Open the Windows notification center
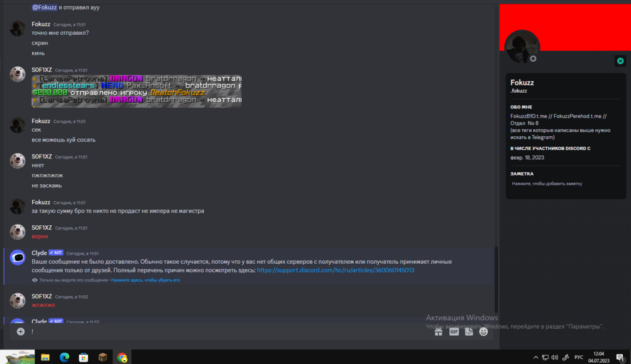 pyautogui.click(x=620, y=357)
